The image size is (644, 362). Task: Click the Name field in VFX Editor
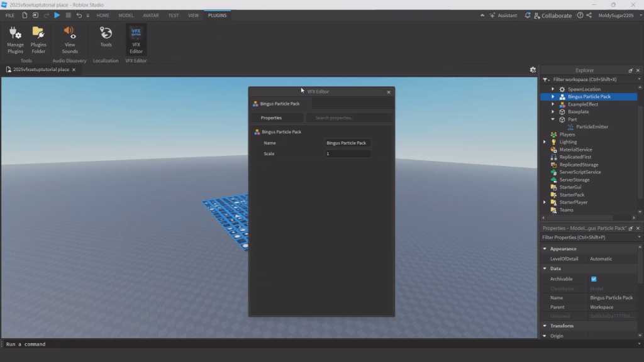click(348, 143)
